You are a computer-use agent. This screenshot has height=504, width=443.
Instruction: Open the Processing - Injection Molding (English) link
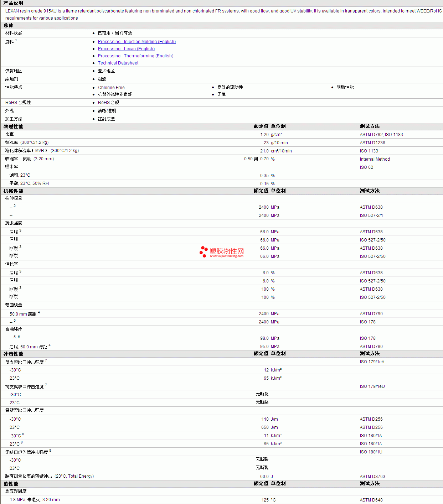pyautogui.click(x=137, y=42)
